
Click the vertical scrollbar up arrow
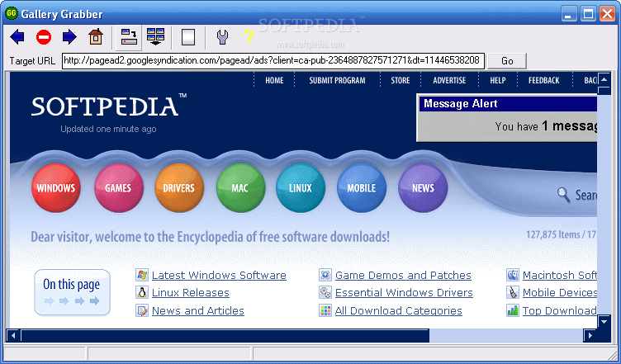pyautogui.click(x=604, y=79)
